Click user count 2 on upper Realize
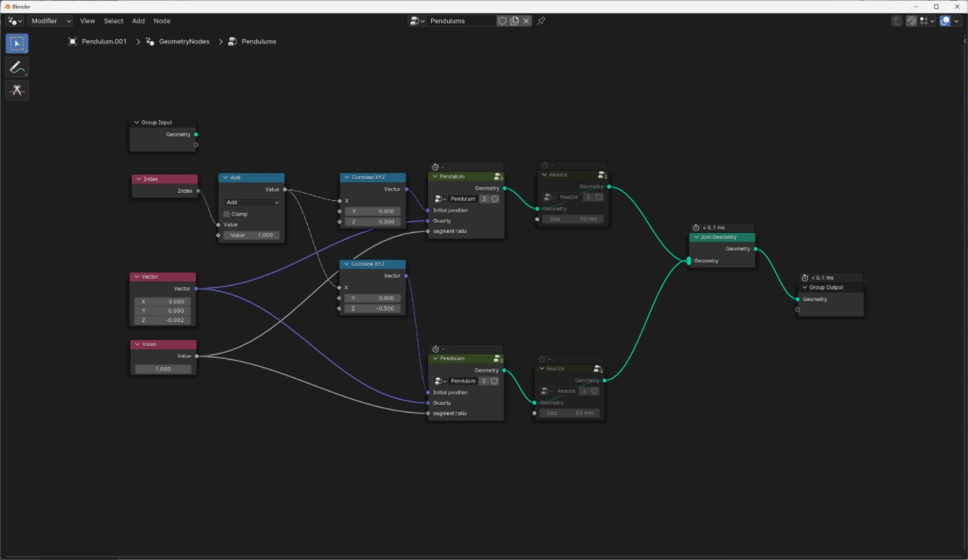Viewport: 968px width, 560px height. click(588, 197)
